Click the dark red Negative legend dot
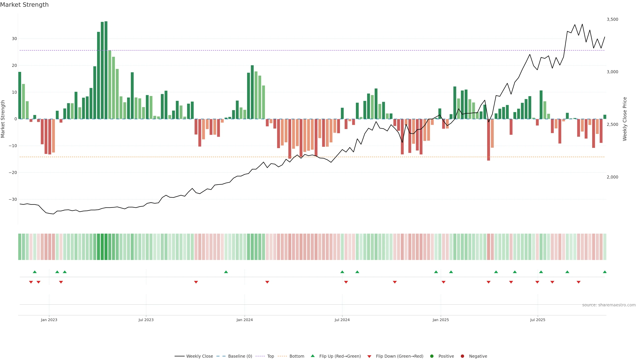Screen dimensions: 644x362 (462, 356)
